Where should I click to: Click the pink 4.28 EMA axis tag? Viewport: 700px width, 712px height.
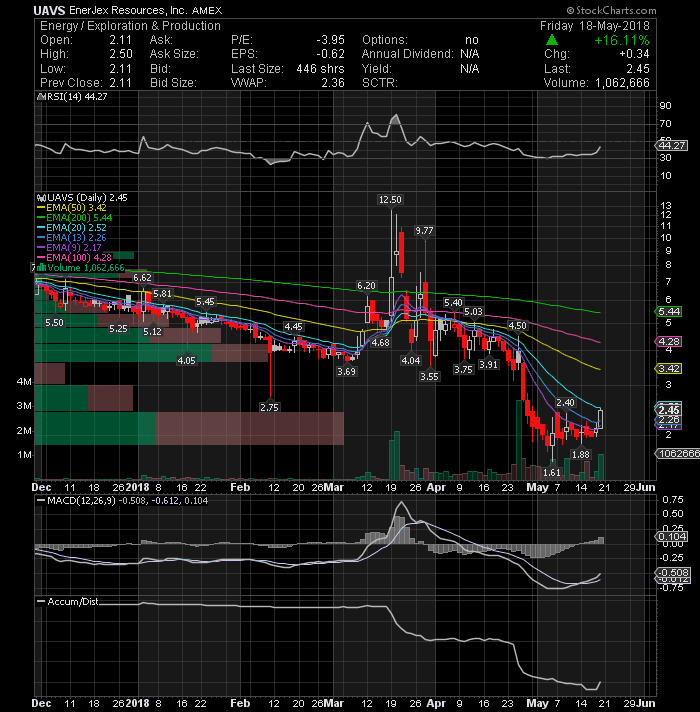pos(669,341)
